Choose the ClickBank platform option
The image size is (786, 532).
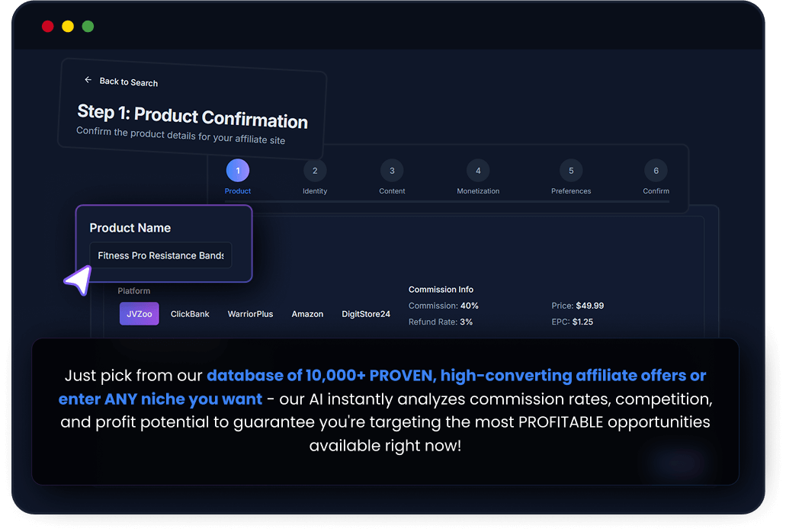coord(190,314)
